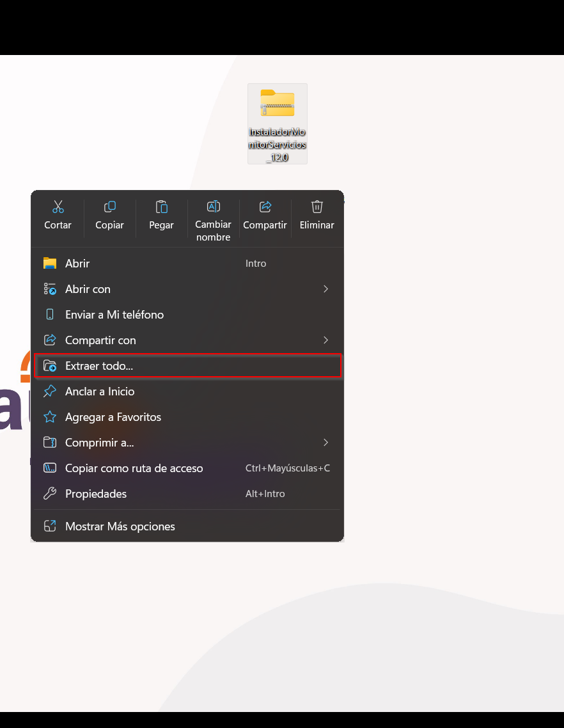This screenshot has height=728, width=564.
Task: Click the yellow folder icon beside Abrir
Action: point(50,264)
